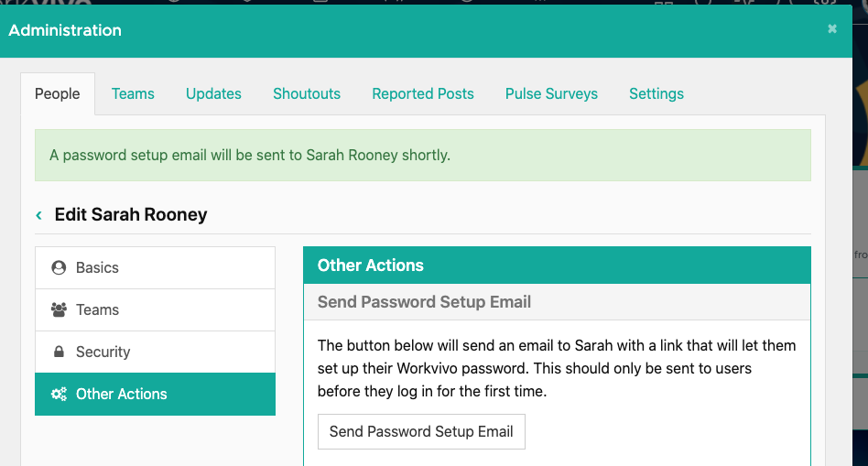The image size is (868, 466).
Task: Open the Updates tab
Action: pyautogui.click(x=213, y=94)
